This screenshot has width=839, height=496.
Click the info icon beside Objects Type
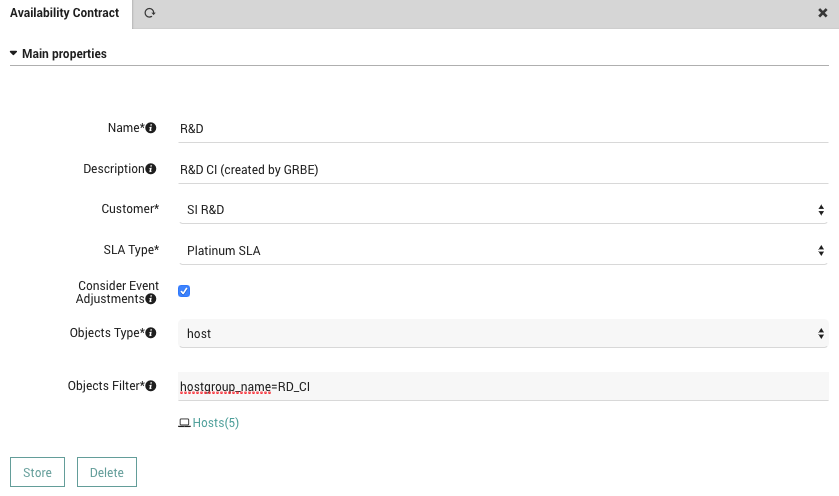pos(151,333)
